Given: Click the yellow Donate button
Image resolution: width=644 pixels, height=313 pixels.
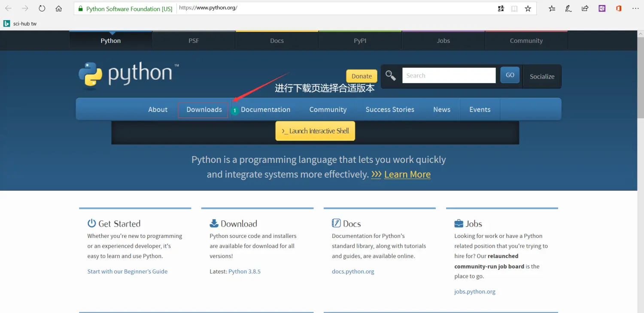Looking at the screenshot, I should (x=361, y=76).
